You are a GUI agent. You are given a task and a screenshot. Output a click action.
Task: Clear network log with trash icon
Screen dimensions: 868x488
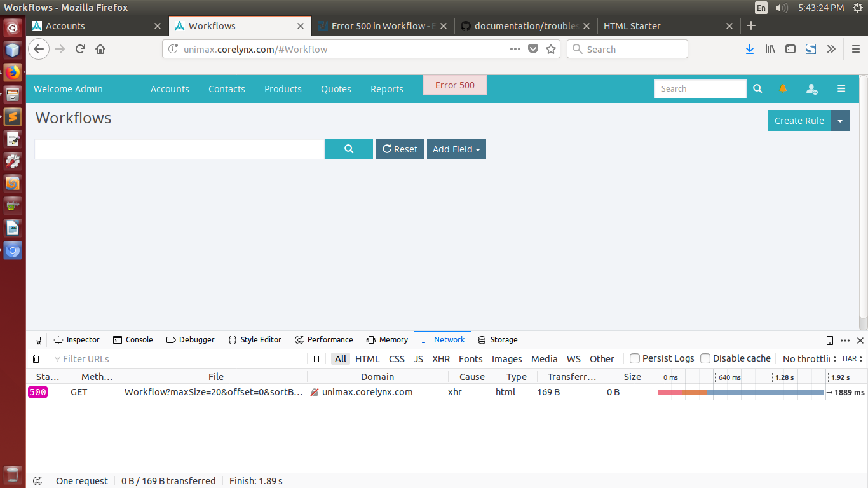pyautogui.click(x=36, y=359)
